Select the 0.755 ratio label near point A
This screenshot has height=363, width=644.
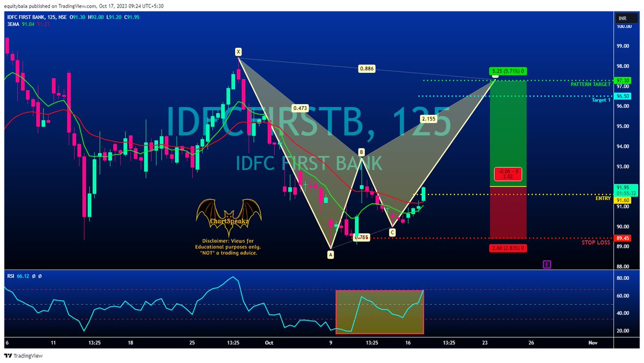tap(361, 237)
